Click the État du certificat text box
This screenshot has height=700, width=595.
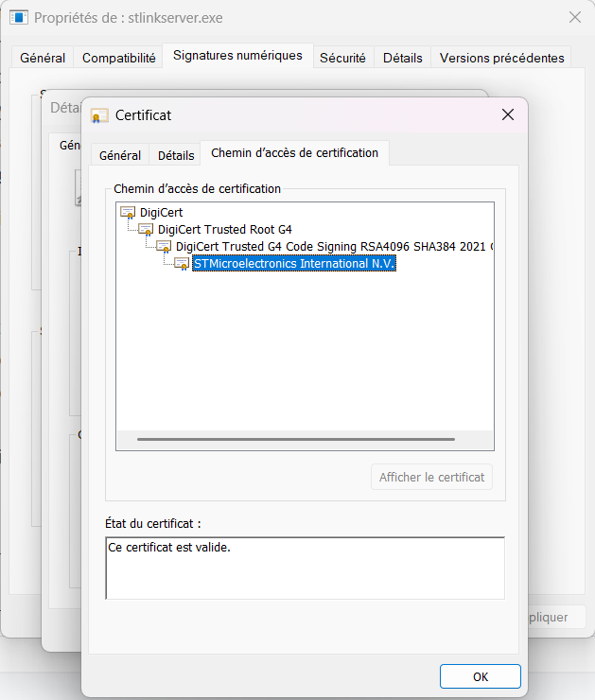click(x=306, y=569)
